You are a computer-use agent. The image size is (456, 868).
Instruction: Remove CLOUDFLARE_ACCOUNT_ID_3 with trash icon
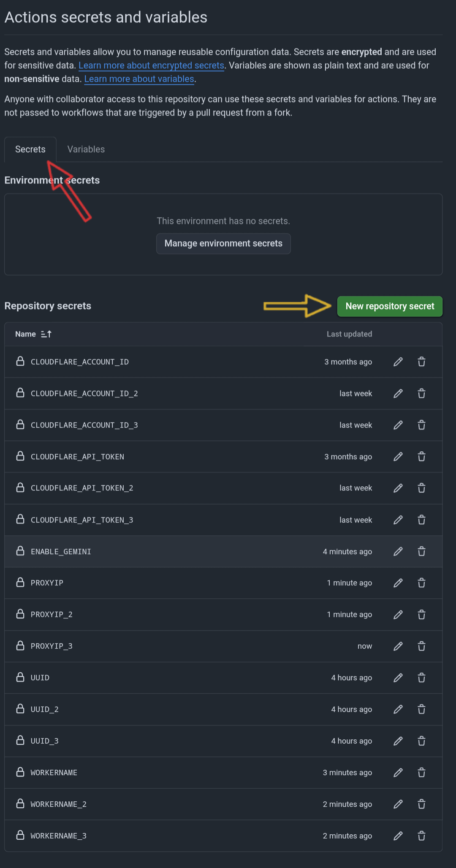click(421, 425)
